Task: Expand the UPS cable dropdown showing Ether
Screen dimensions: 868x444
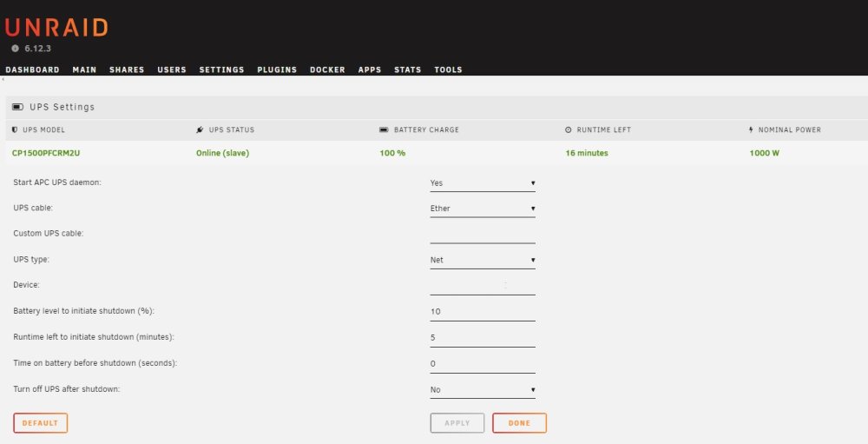Action: point(483,209)
